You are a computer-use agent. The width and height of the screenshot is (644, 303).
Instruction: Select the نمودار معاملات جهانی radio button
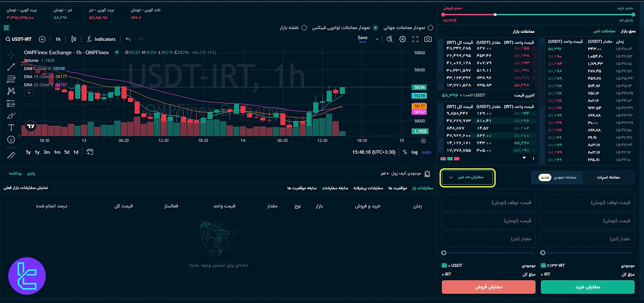430,27
